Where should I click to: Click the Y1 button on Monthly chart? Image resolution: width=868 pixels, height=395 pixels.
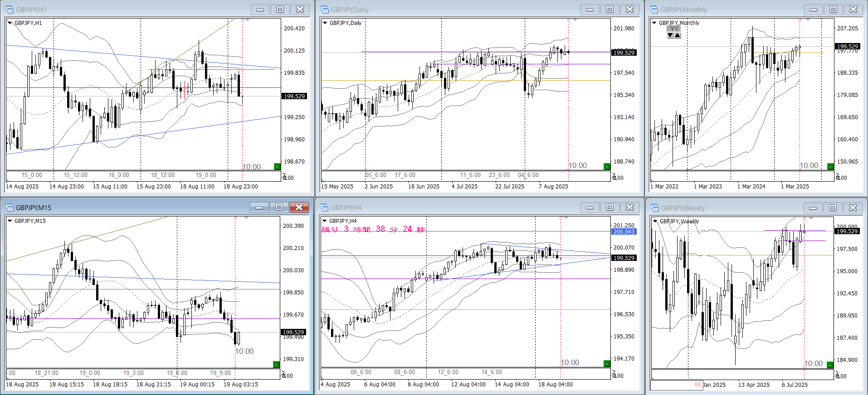coord(674,29)
